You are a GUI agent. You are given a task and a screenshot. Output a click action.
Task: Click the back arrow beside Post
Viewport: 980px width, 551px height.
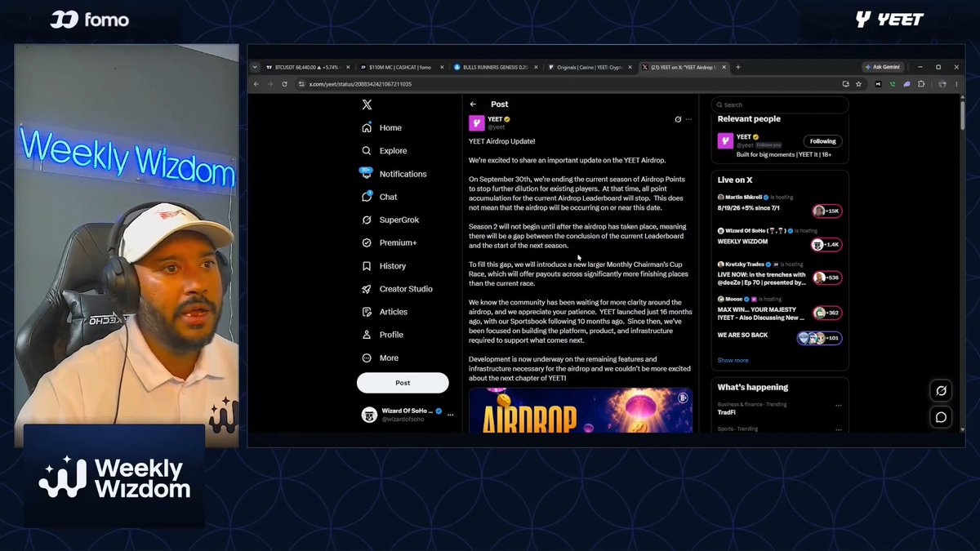coord(473,104)
